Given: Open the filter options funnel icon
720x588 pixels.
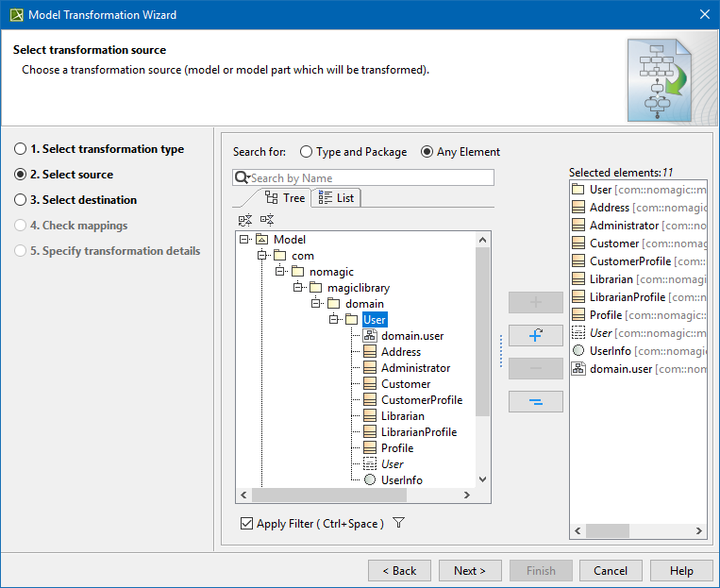Looking at the screenshot, I should tap(398, 523).
